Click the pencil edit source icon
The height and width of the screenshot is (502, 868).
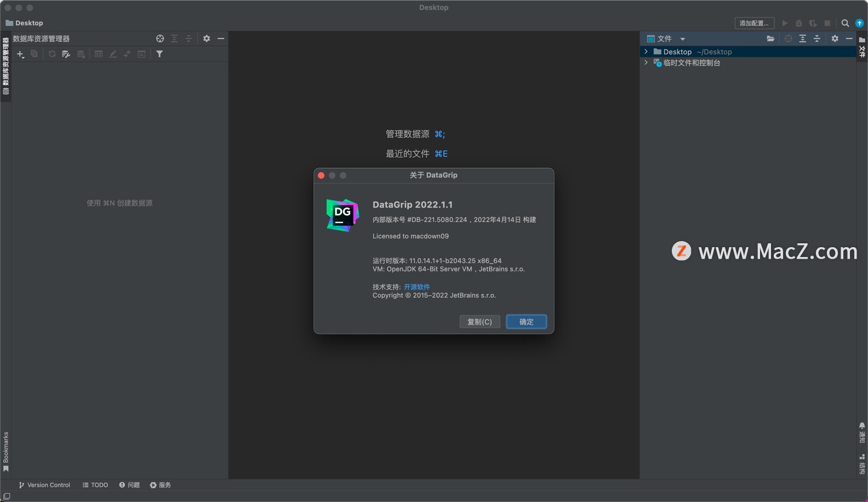point(113,54)
